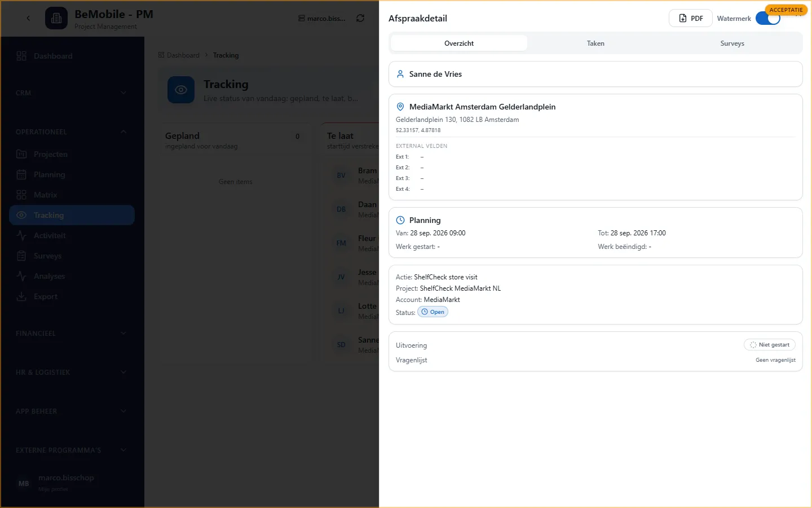This screenshot has height=508, width=812.
Task: Click the location pin icon for MediaMarkt
Action: coord(400,107)
